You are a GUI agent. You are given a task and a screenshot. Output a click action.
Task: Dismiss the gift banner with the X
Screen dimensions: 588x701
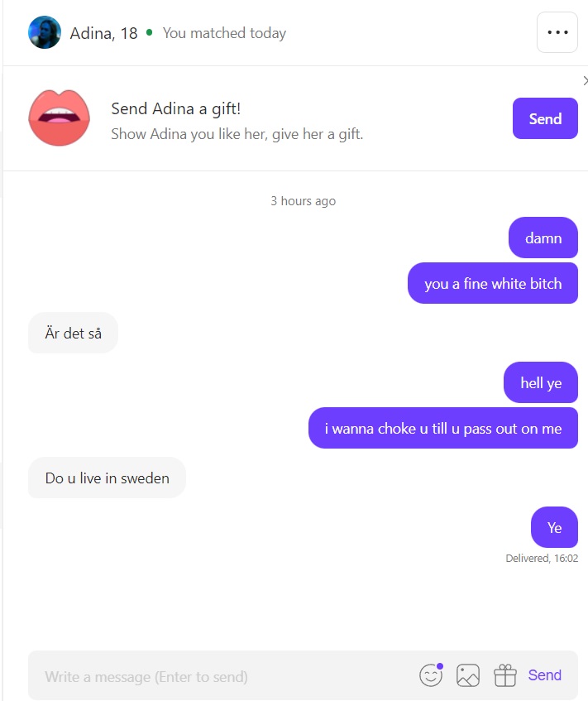tap(585, 80)
